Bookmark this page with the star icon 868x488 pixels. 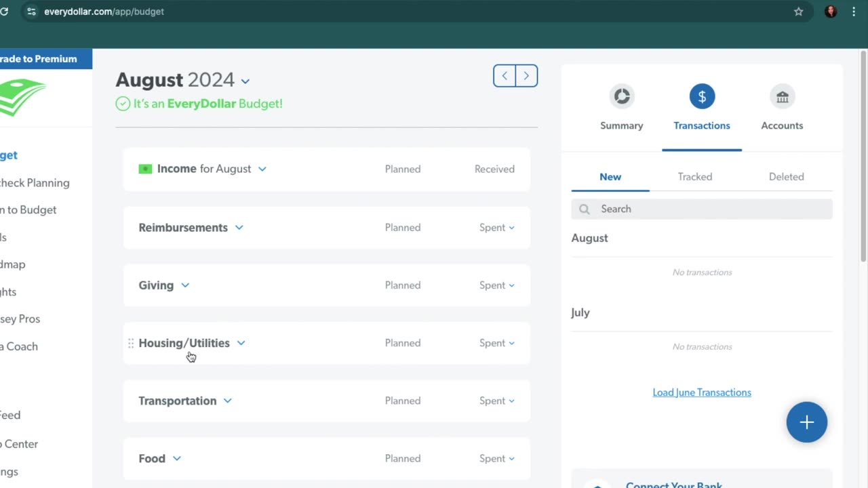click(798, 12)
